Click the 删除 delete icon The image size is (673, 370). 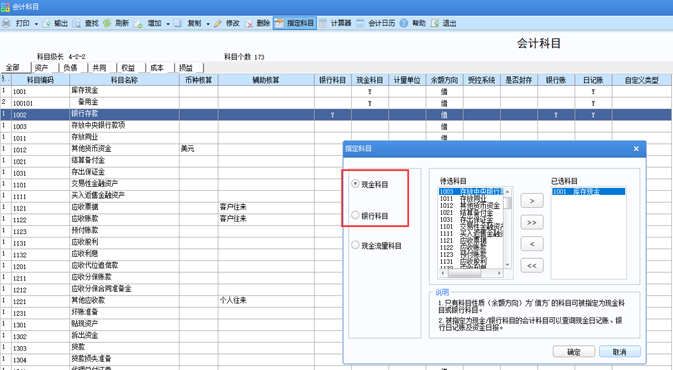[249, 23]
